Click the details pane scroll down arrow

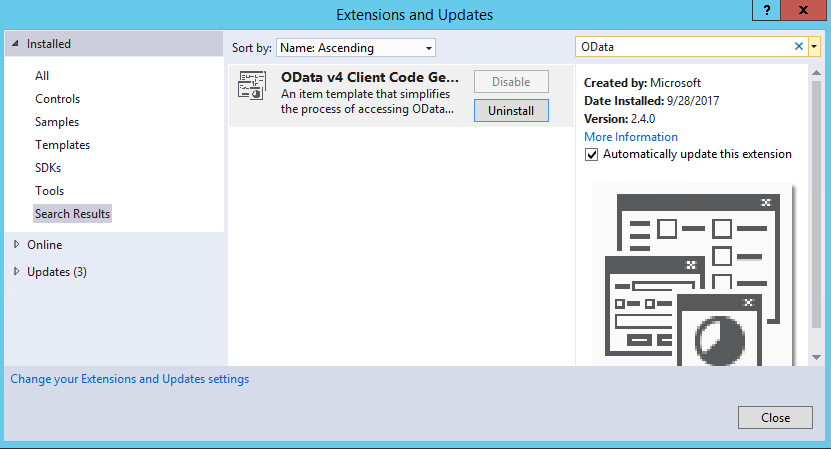(x=816, y=357)
